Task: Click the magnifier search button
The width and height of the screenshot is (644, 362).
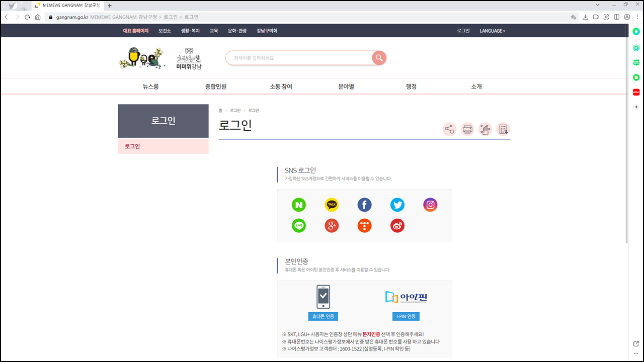Action: coord(379,58)
